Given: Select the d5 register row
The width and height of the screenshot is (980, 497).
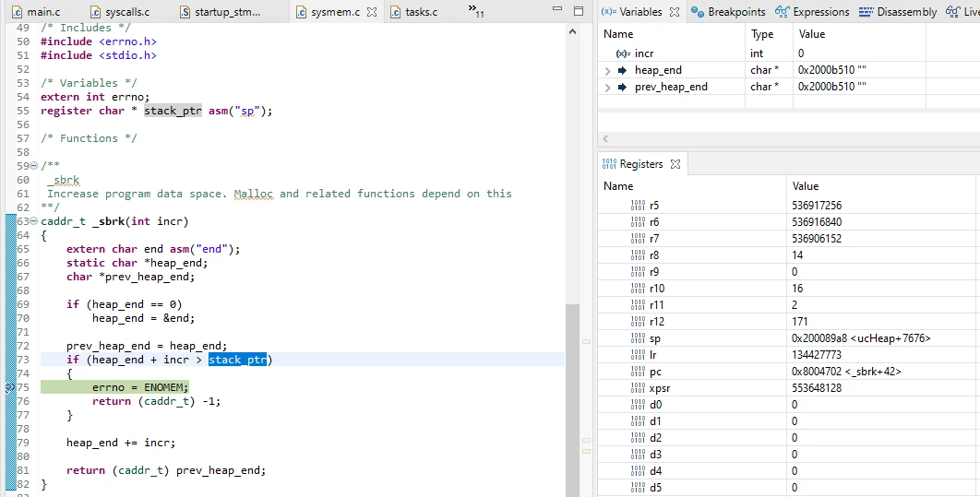Looking at the screenshot, I should 789,488.
